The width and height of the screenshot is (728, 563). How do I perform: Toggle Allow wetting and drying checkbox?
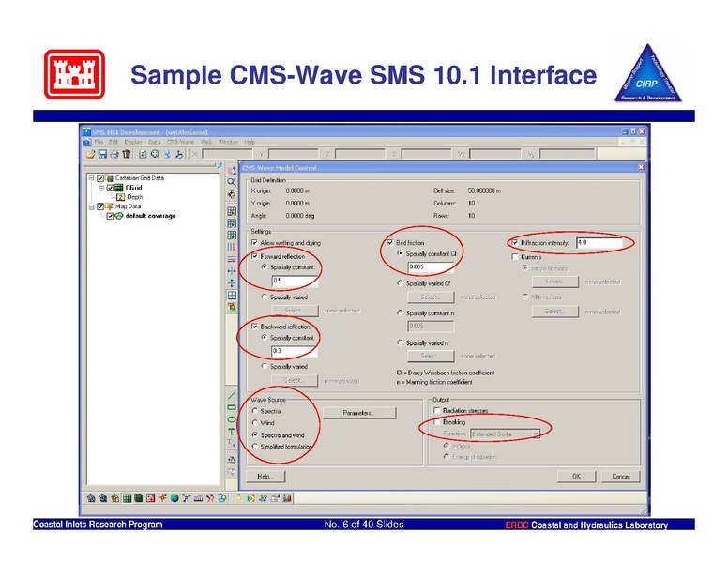click(x=254, y=242)
